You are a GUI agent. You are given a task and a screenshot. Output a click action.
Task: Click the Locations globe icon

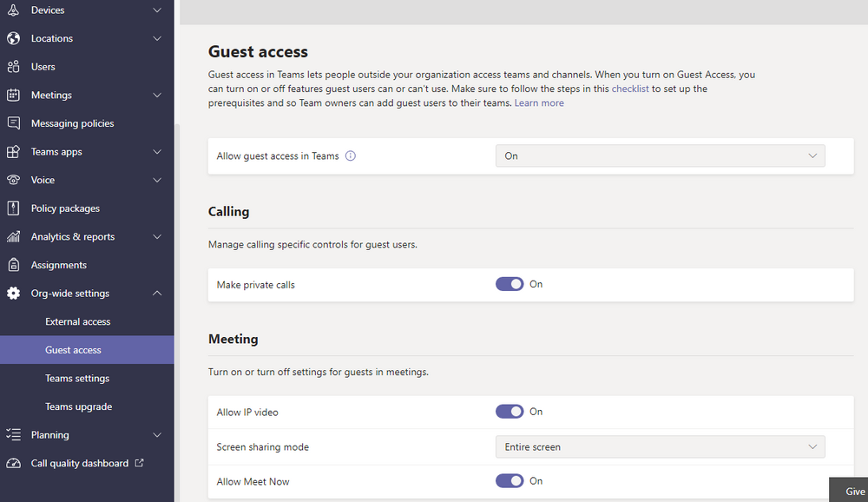(x=13, y=37)
